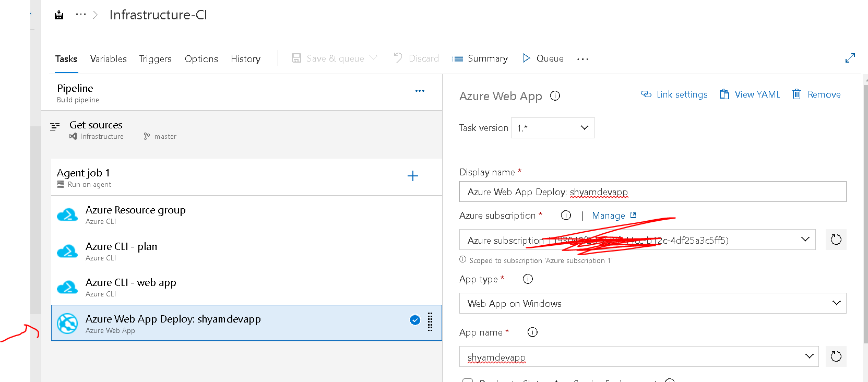Screen dimensions: 868x382
Task: Toggle the selected task checkmark
Action: click(415, 320)
